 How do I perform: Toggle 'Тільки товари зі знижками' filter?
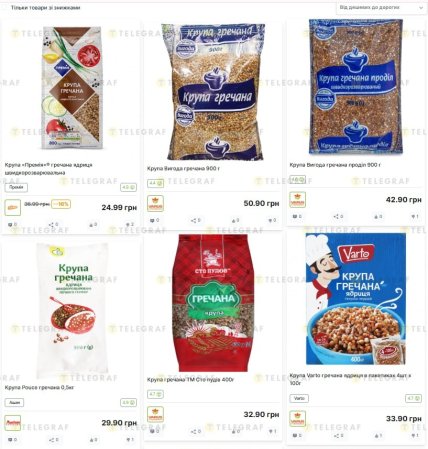[x=45, y=7]
